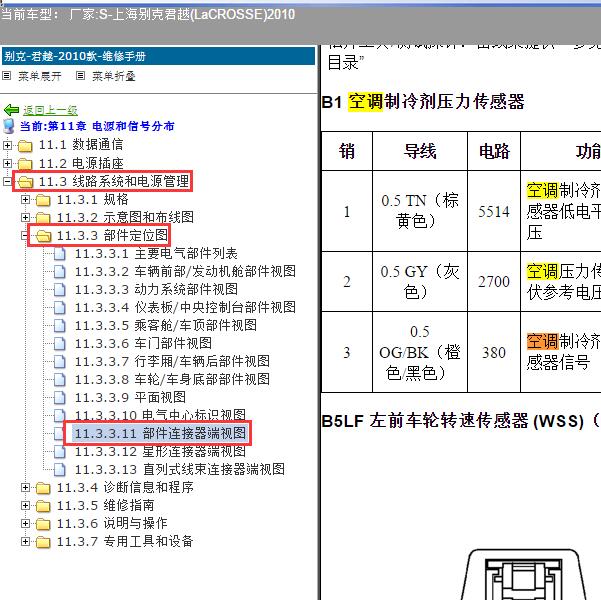601x600 pixels.
Task: Click table cell 0.5 TN（棕黄色）
Action: [420, 211]
